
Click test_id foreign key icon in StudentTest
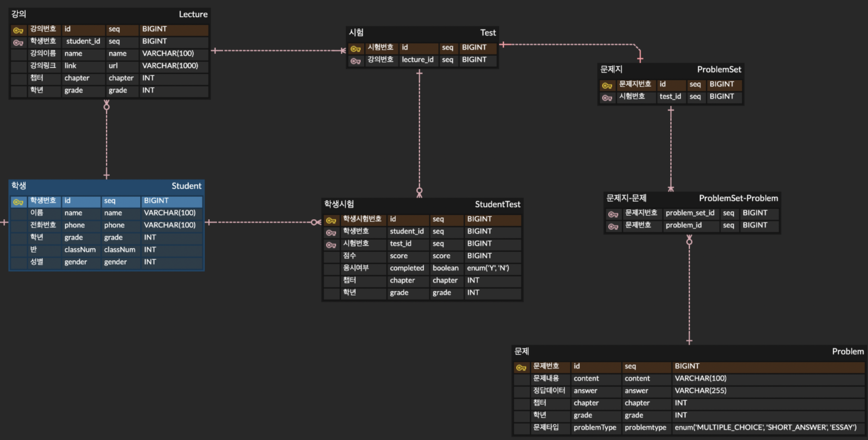tap(331, 245)
